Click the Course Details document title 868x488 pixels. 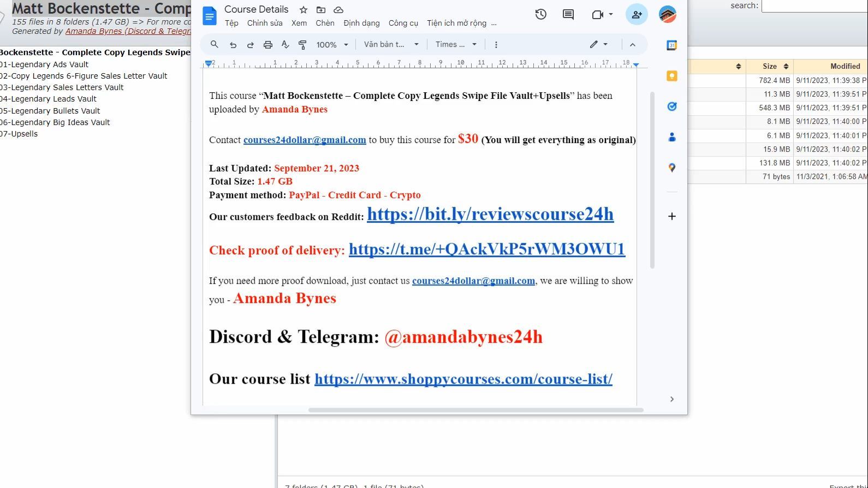click(256, 9)
